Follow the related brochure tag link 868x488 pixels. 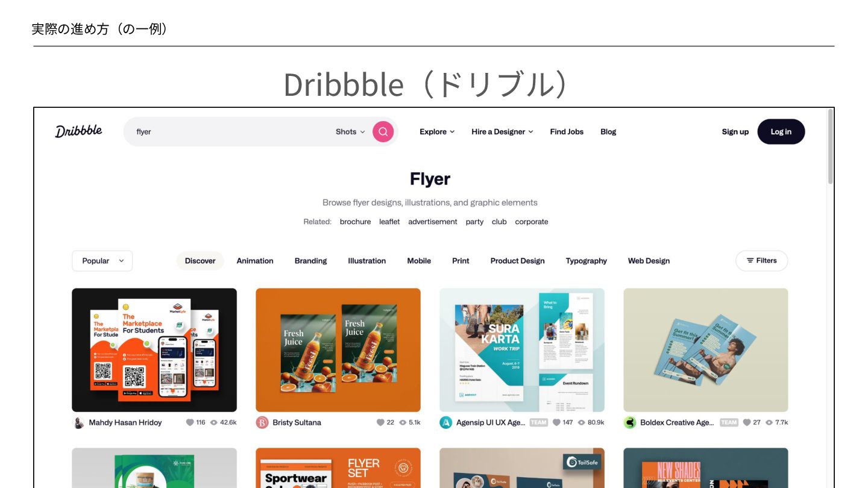click(x=355, y=222)
